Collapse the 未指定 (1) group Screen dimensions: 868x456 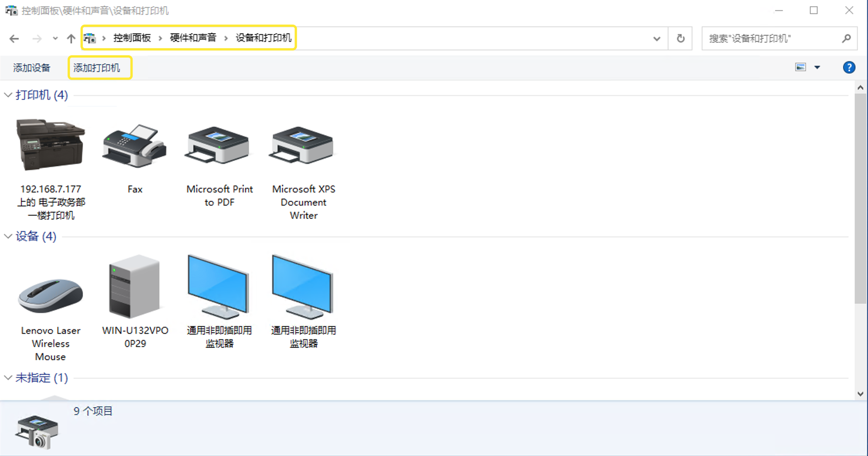[8, 378]
